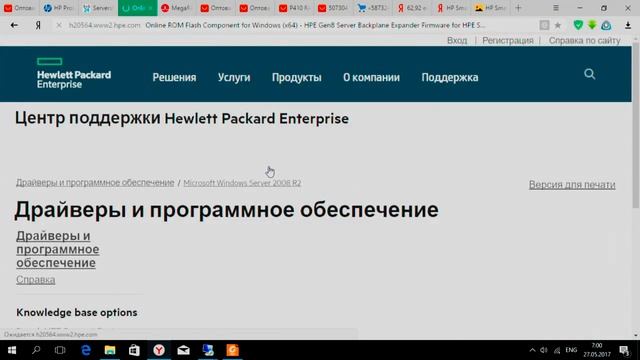Open the browser hamburger menu
Image resolution: width=640 pixels, height=360 pixels.
coord(556,8)
